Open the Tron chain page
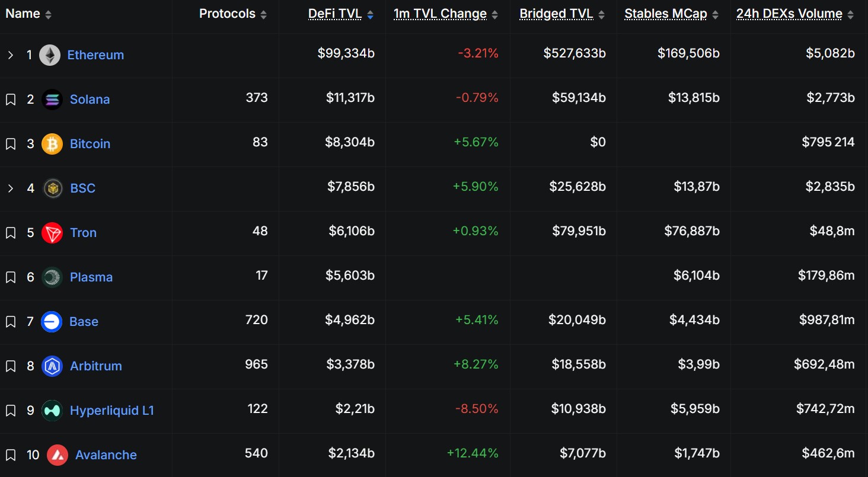868x477 pixels. (83, 232)
